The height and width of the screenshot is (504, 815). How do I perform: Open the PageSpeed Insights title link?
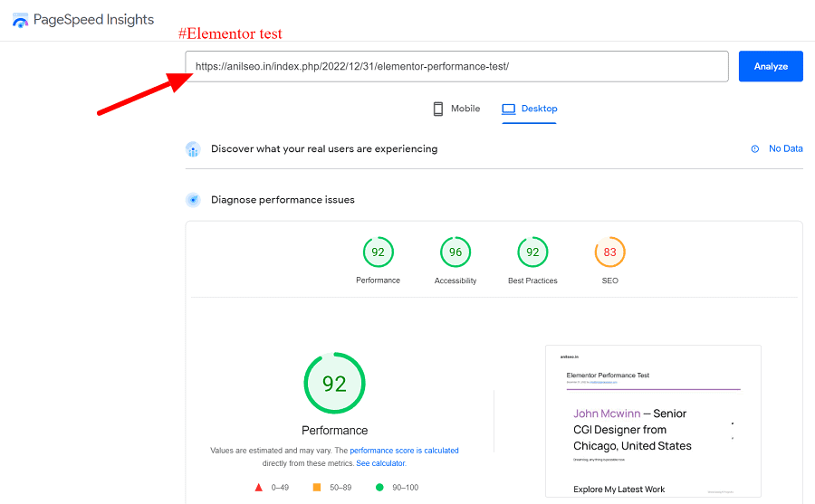93,20
